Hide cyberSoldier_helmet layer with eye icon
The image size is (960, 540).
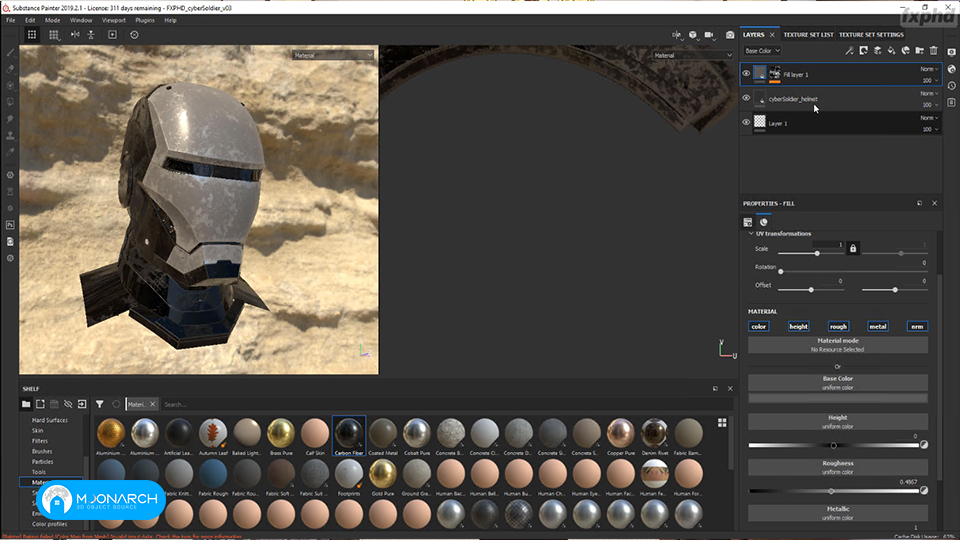click(746, 98)
